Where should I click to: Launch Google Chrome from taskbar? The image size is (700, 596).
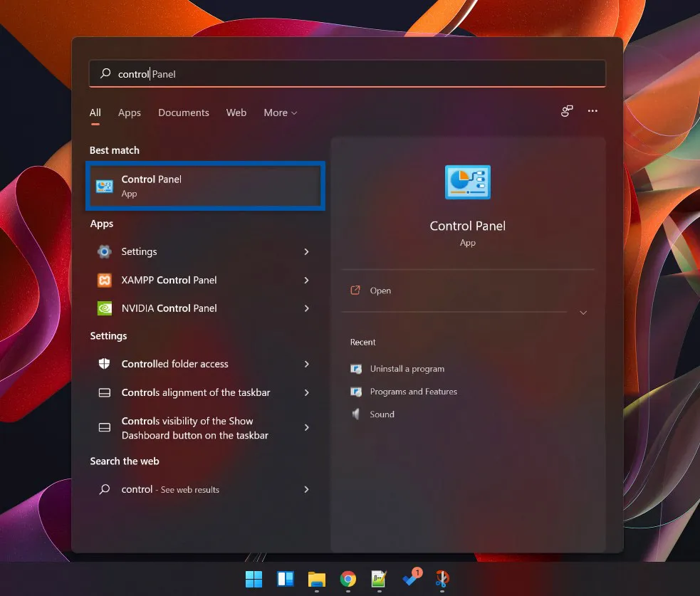[348, 579]
